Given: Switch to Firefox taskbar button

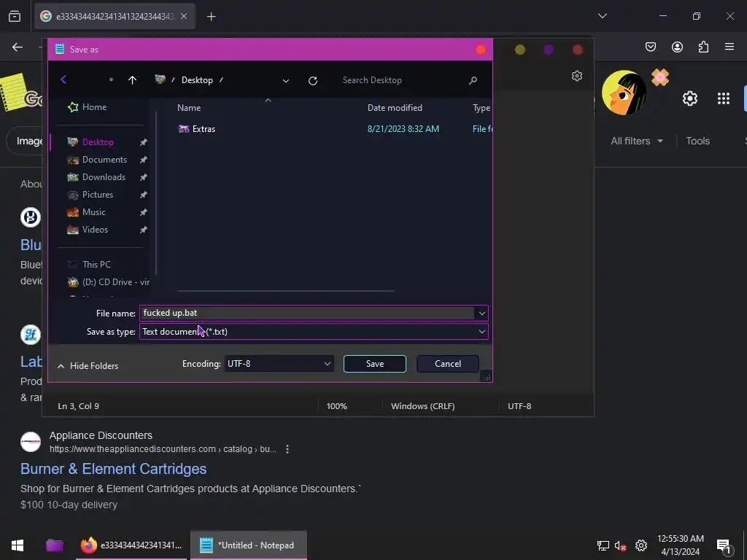Looking at the screenshot, I should 131,545.
